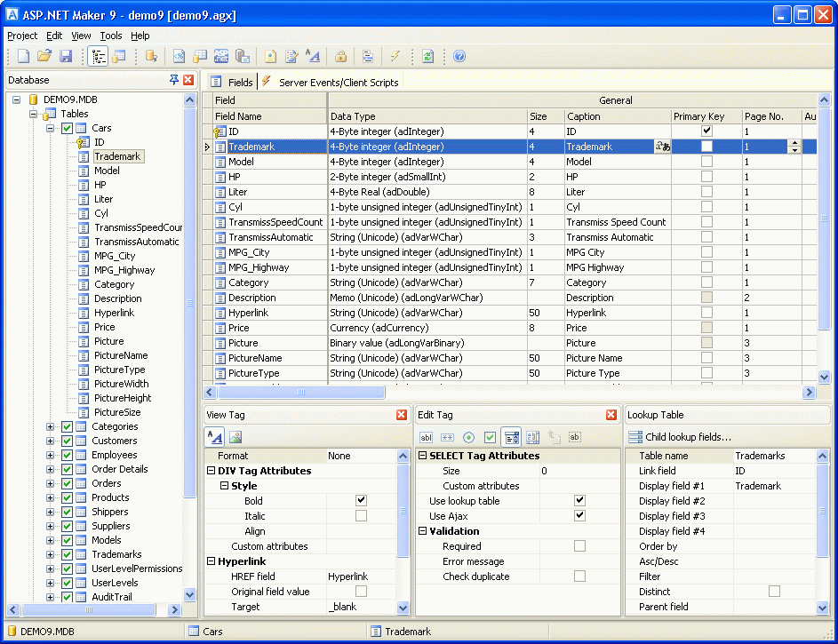Select formatted text view tag icon
The image size is (838, 644).
[x=215, y=437]
